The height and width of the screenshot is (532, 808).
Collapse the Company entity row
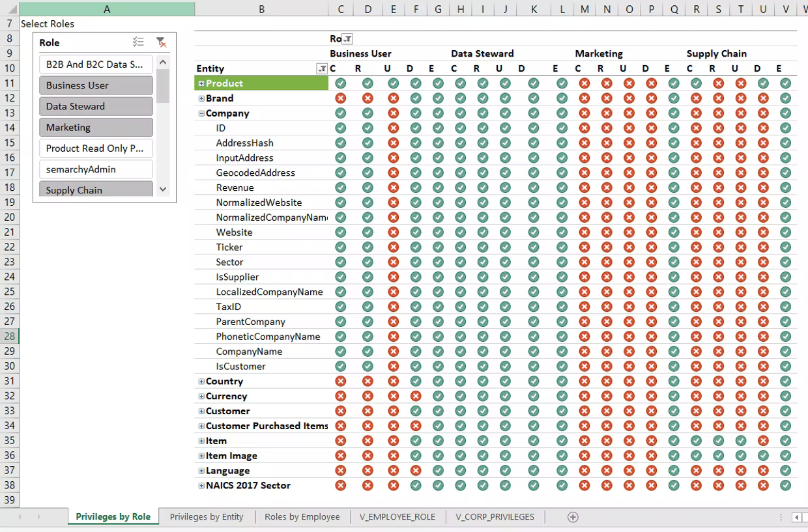(201, 113)
